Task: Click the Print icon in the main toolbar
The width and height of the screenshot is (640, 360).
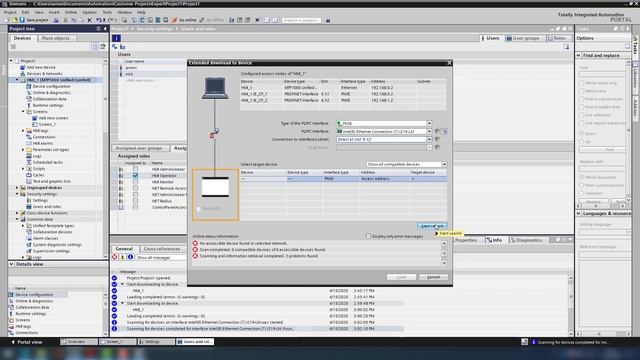Action: click(56, 20)
